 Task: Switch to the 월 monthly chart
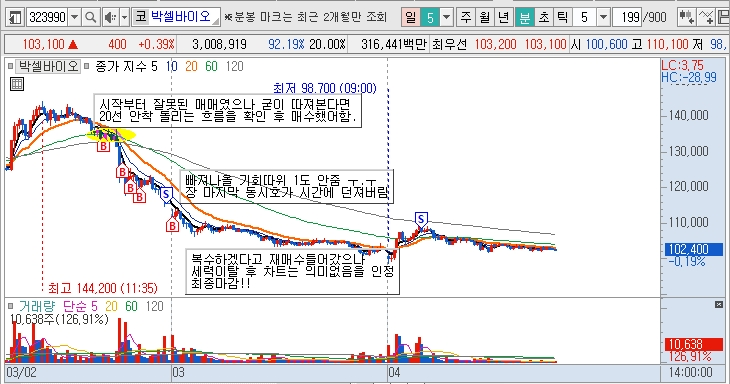484,18
